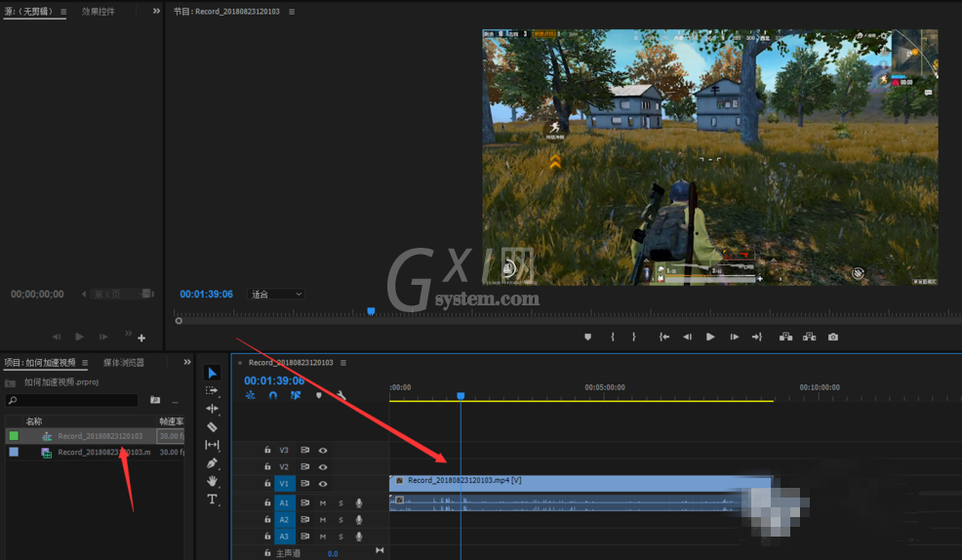The height and width of the screenshot is (560, 962).
Task: Click the Lift button
Action: point(785,337)
